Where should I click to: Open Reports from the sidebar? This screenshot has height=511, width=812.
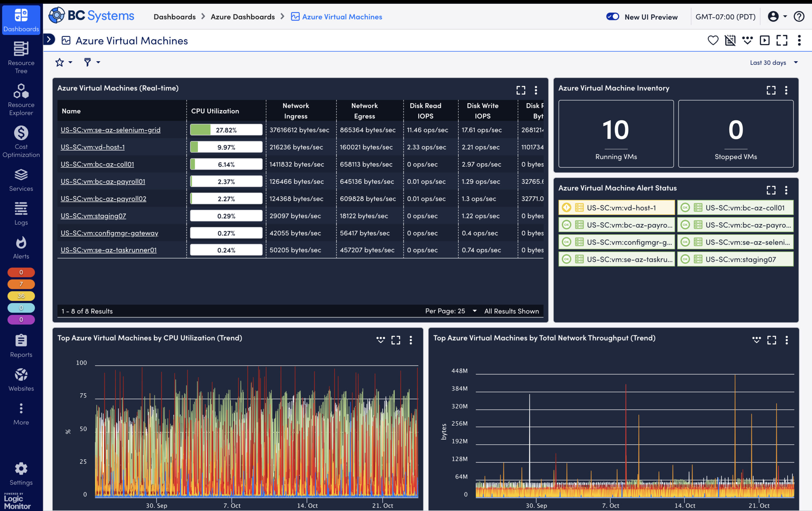(x=21, y=346)
